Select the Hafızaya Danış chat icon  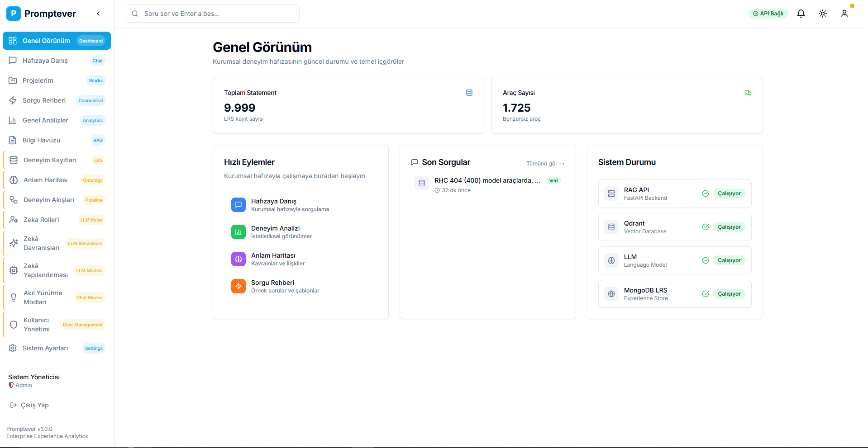pyautogui.click(x=13, y=61)
